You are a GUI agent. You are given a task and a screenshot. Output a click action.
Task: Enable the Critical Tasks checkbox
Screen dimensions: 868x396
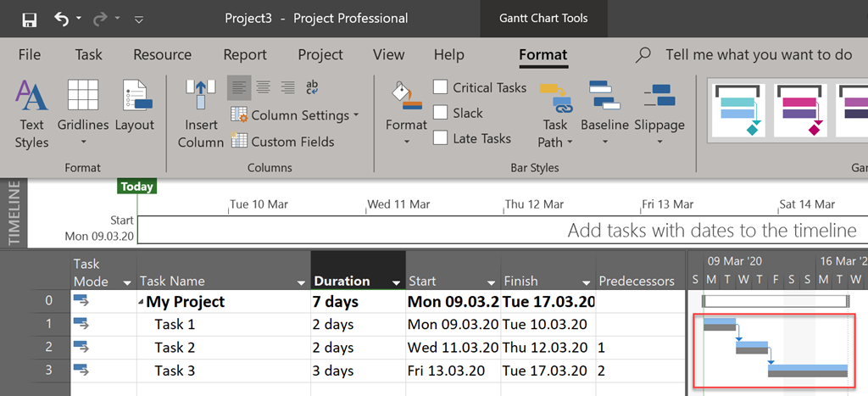pyautogui.click(x=441, y=87)
